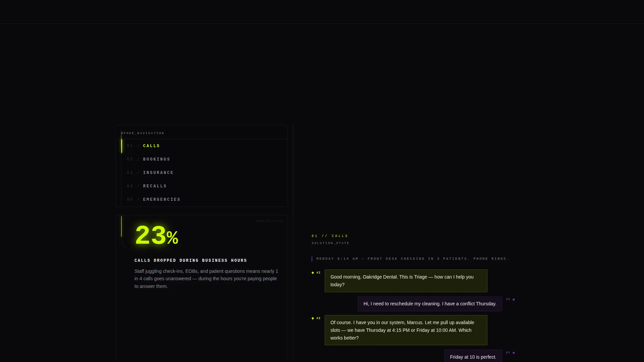Click the PROBLEM_STATE label

(x=269, y=221)
